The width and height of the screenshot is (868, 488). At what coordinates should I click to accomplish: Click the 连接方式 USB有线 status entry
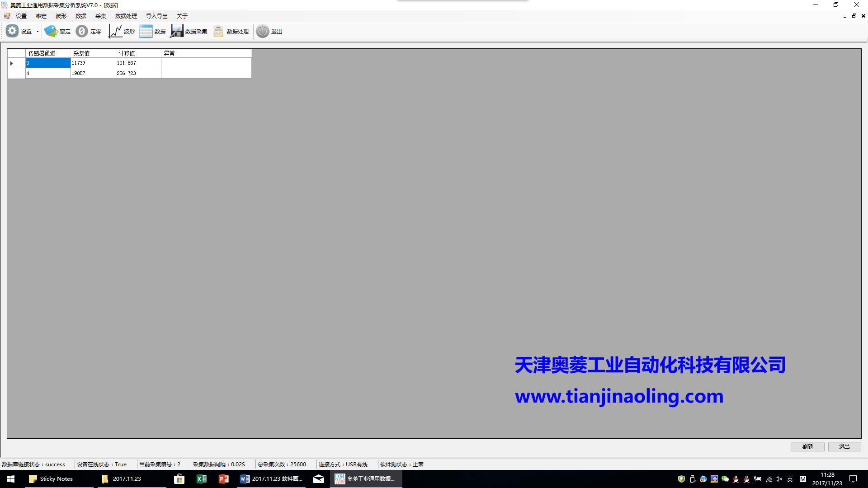343,464
